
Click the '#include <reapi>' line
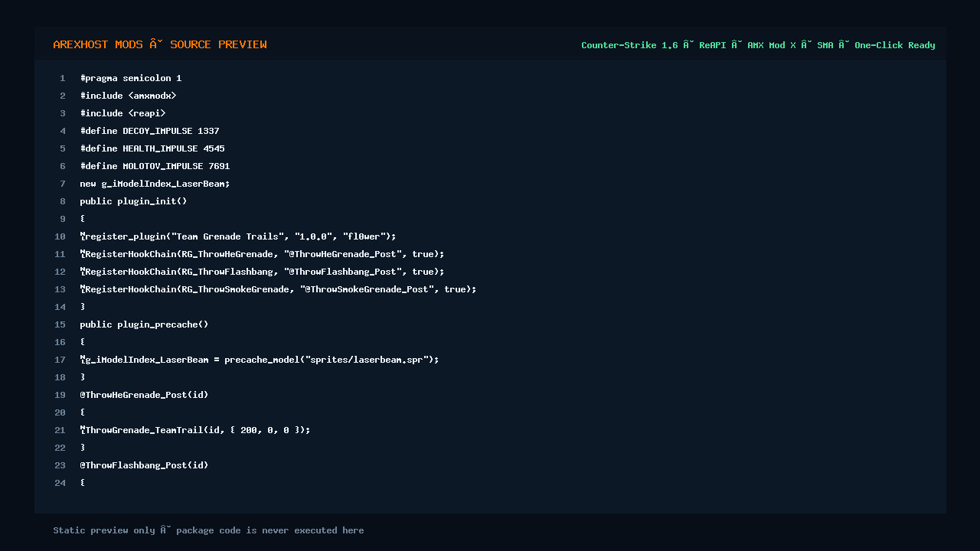(122, 113)
